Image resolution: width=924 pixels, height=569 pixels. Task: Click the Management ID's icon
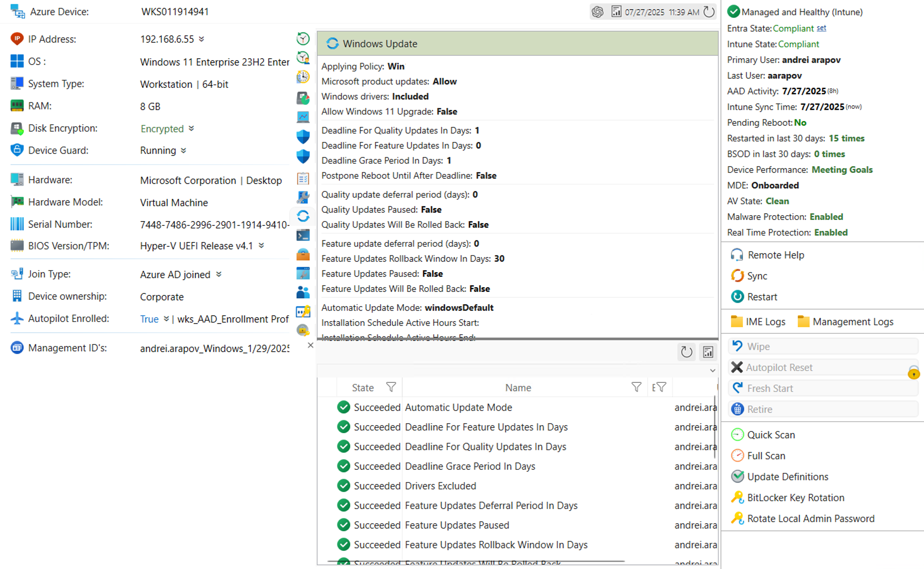point(17,347)
